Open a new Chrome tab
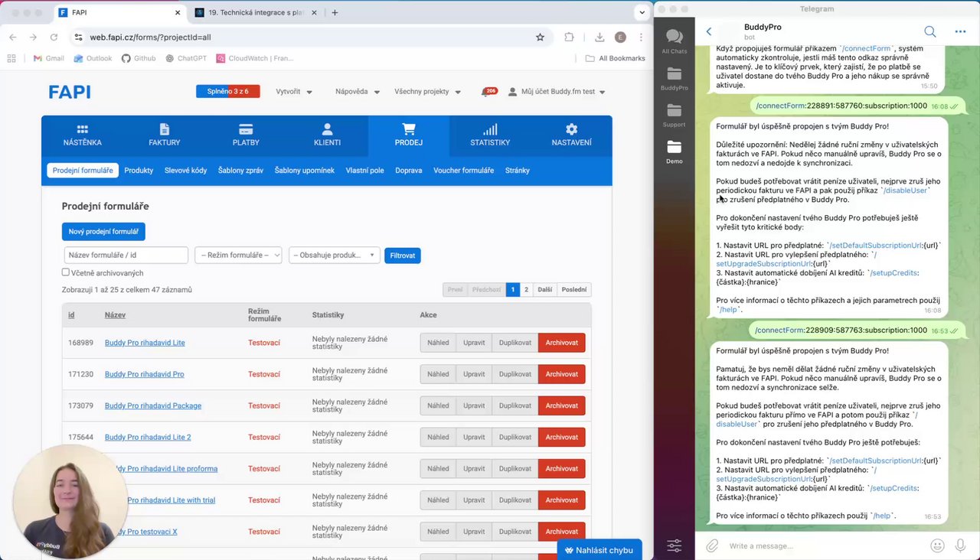980x560 pixels. tap(335, 12)
